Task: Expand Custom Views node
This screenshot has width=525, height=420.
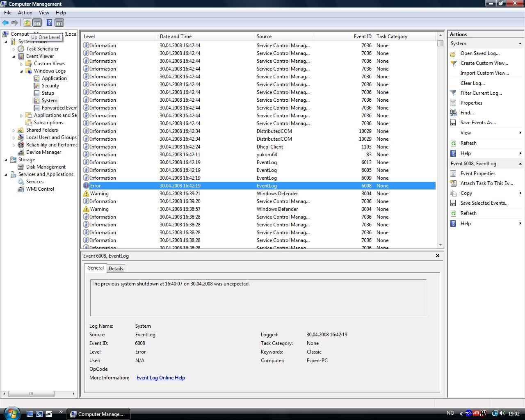Action: click(x=22, y=64)
